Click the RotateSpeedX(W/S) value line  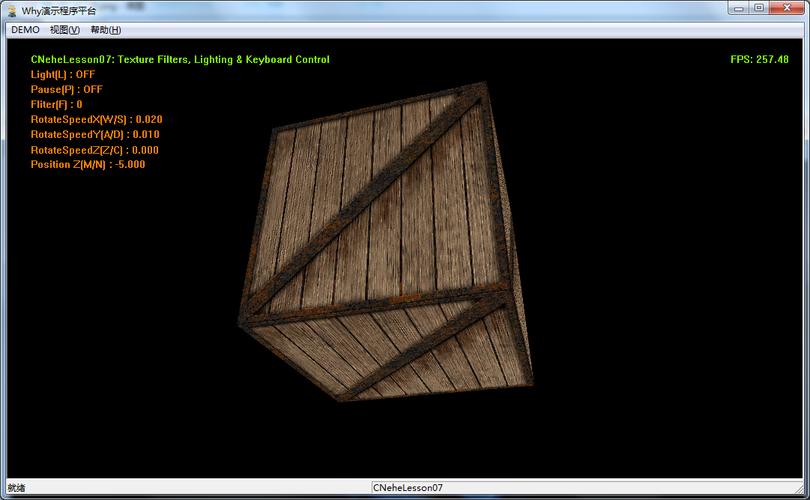tap(96, 120)
